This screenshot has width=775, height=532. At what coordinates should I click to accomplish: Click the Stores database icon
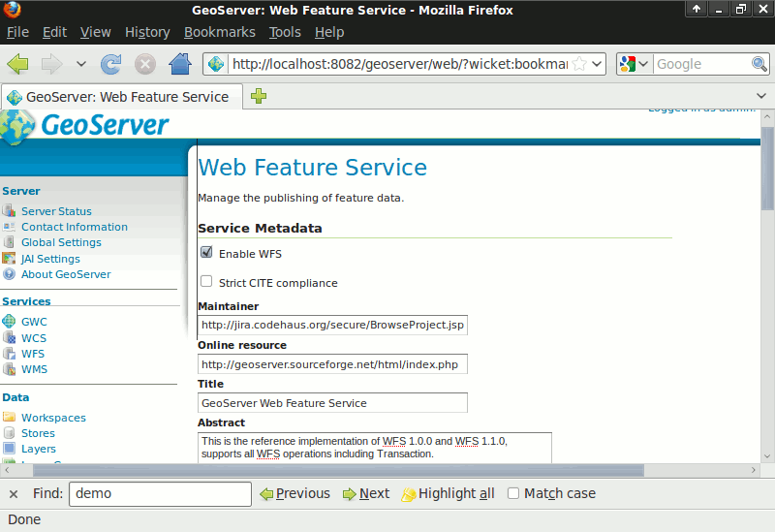click(9, 432)
